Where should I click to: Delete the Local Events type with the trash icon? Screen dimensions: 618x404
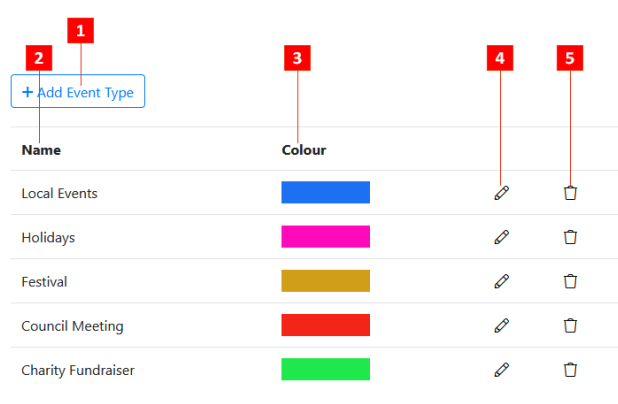(570, 193)
